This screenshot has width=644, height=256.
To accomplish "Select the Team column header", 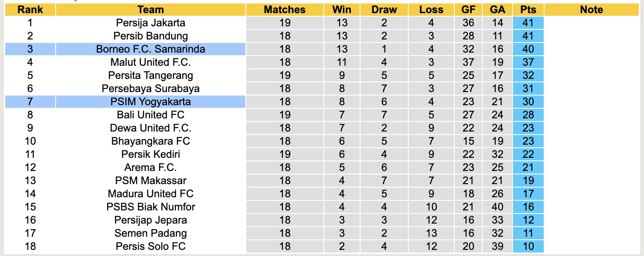I will (x=150, y=10).
